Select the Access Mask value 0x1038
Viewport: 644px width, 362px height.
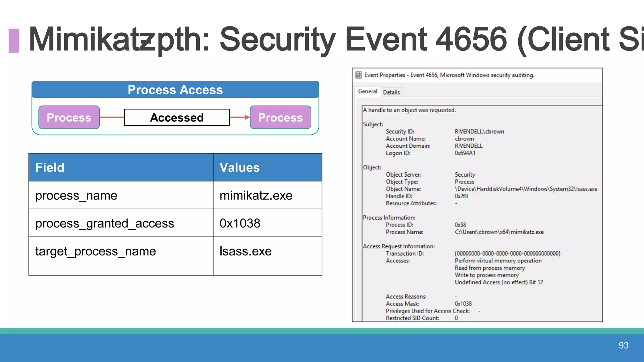click(x=463, y=304)
